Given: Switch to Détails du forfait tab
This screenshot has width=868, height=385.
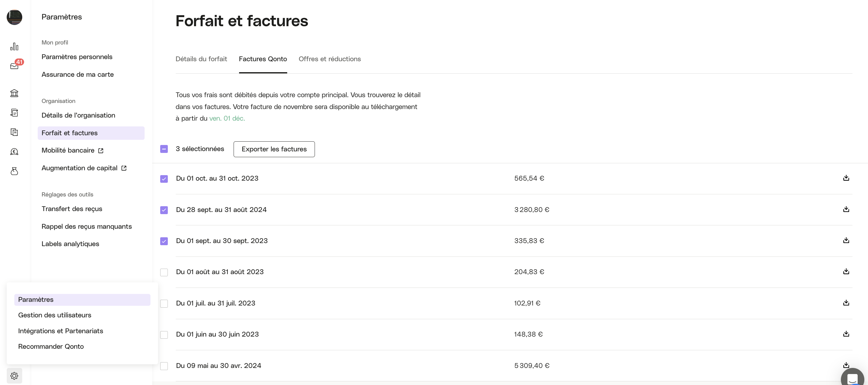Looking at the screenshot, I should pyautogui.click(x=201, y=59).
